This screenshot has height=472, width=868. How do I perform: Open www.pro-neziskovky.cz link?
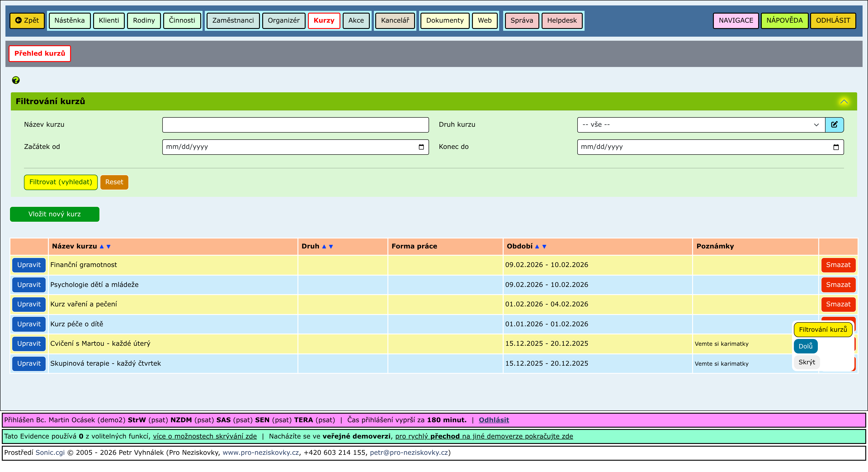click(260, 453)
